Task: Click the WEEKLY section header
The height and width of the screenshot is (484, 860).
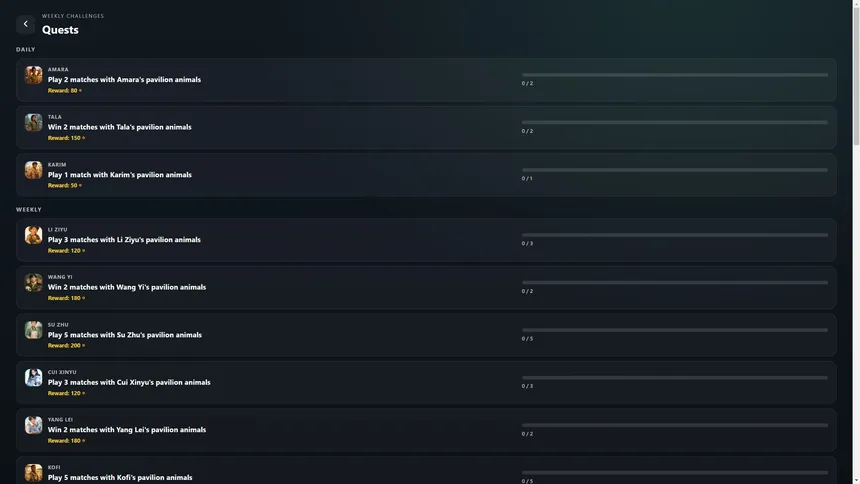Action: pos(29,210)
